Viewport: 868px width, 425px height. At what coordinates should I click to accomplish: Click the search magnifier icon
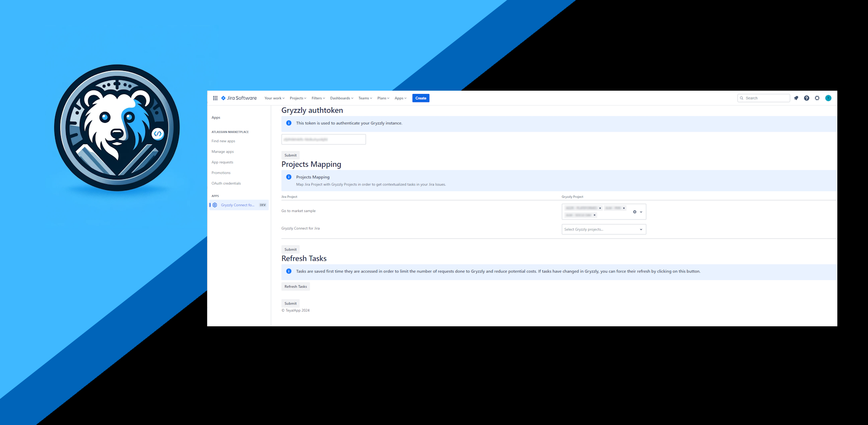[x=742, y=98]
